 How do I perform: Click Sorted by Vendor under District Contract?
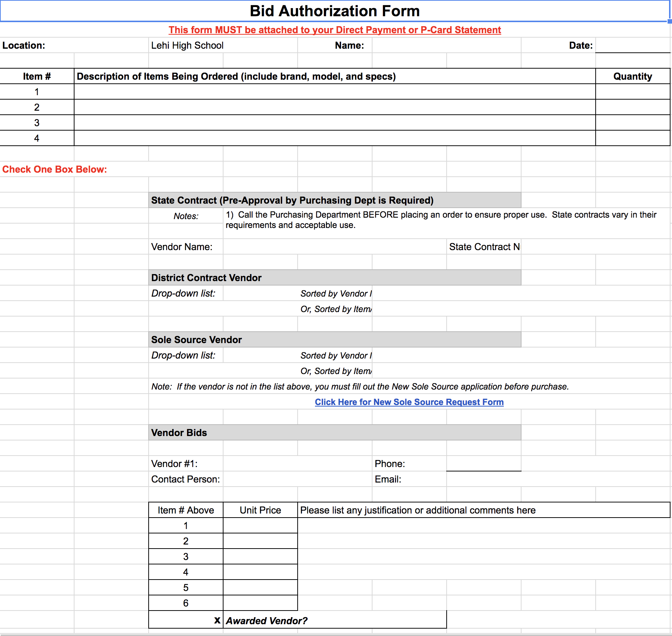pos(336,294)
